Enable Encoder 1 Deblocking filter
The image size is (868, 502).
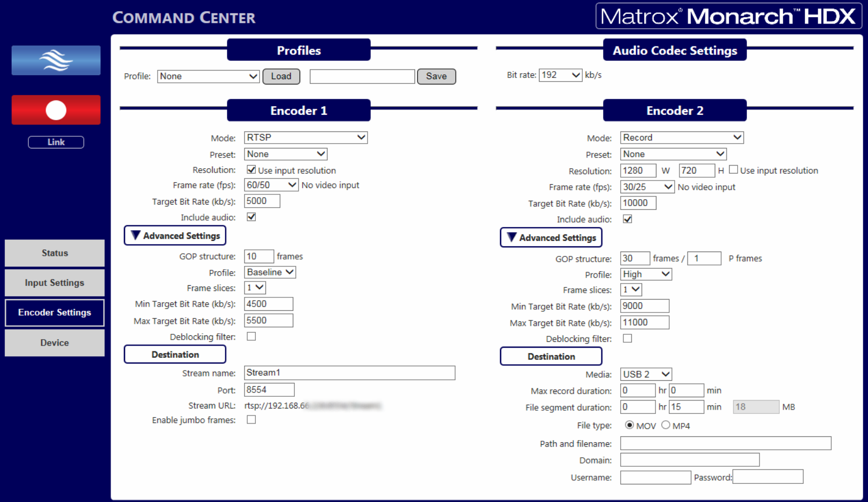click(251, 336)
